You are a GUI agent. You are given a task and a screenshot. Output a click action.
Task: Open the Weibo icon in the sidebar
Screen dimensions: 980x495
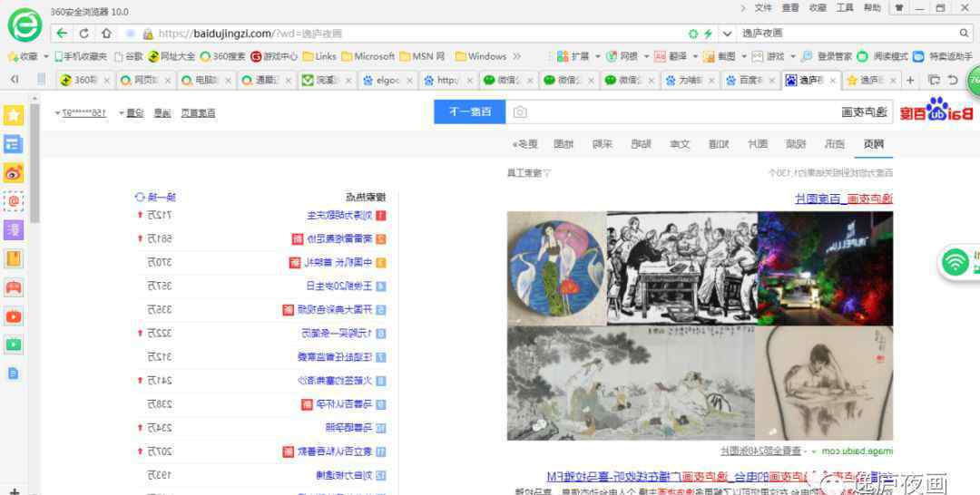pos(14,173)
